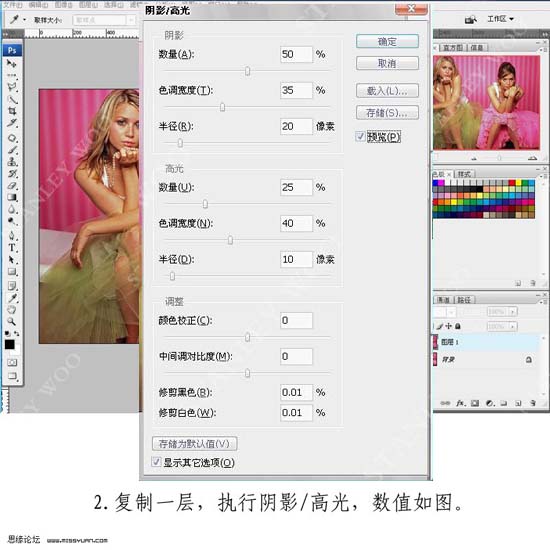Open the navigator panel options menu
The height and width of the screenshot is (550, 550).
[x=543, y=49]
